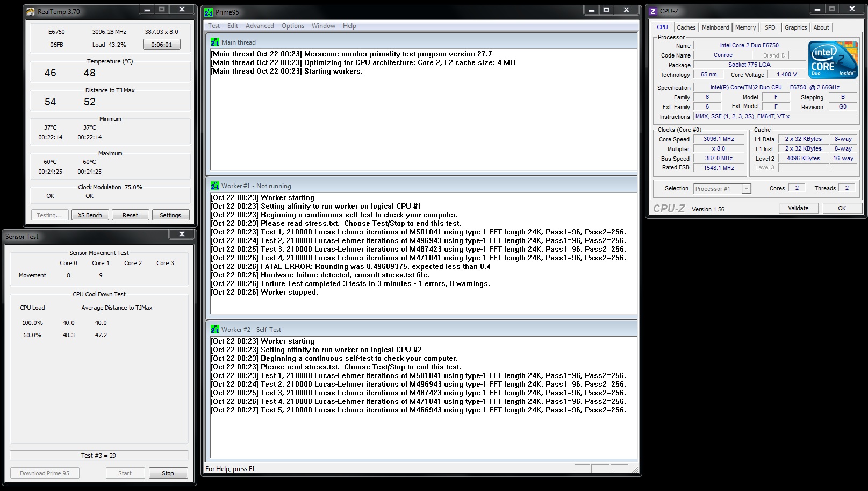Click the Prime95 resize grip in the status bar
868x491 pixels.
(635, 469)
